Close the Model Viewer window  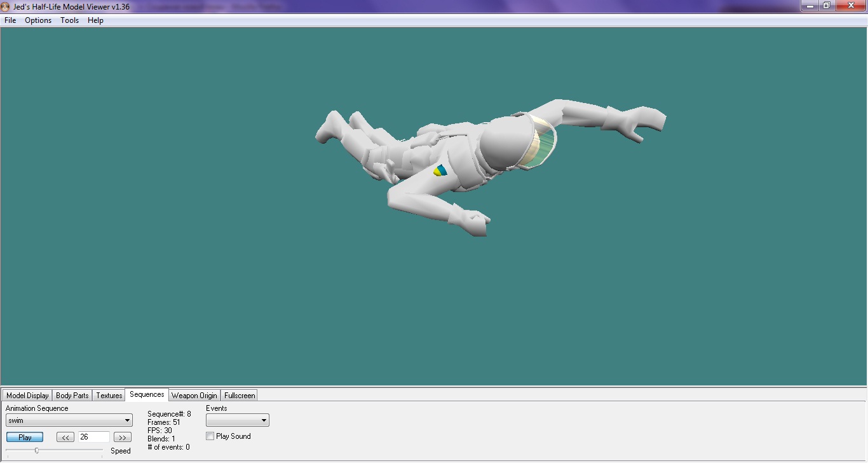point(851,6)
